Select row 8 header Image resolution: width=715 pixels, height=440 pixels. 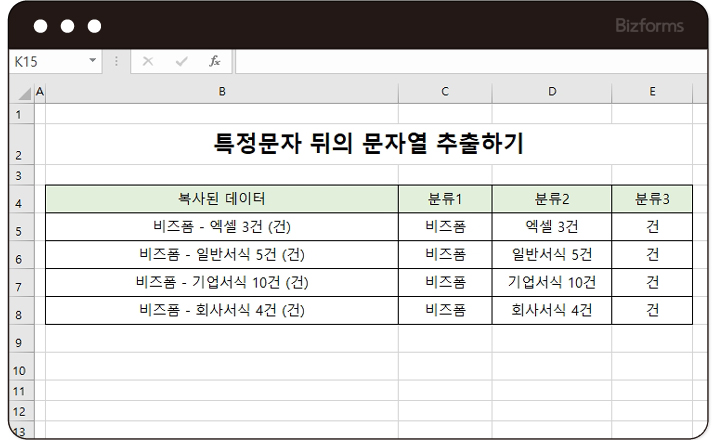(21, 311)
